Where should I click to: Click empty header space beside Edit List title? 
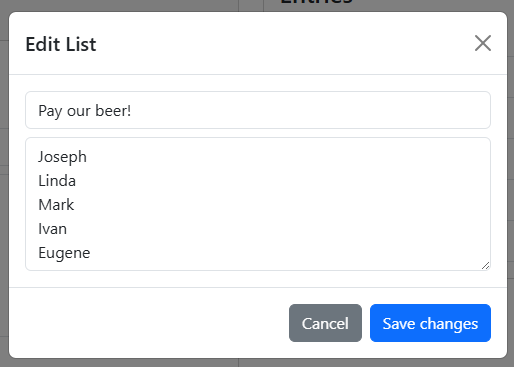click(283, 43)
